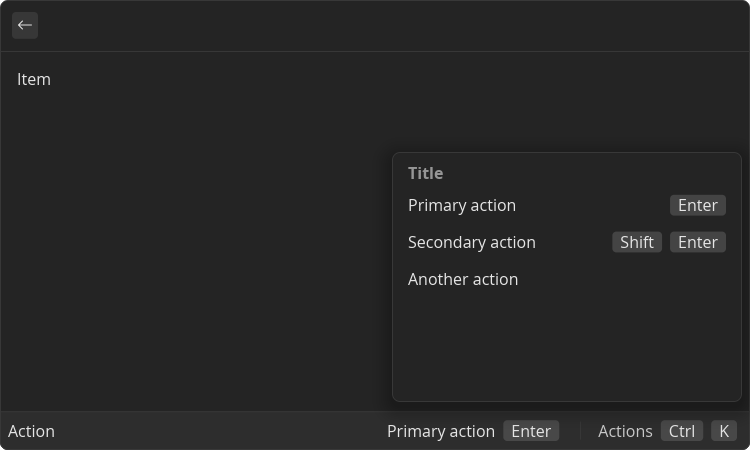The width and height of the screenshot is (750, 450).
Task: Go back using the left arrow button
Action: [25, 25]
